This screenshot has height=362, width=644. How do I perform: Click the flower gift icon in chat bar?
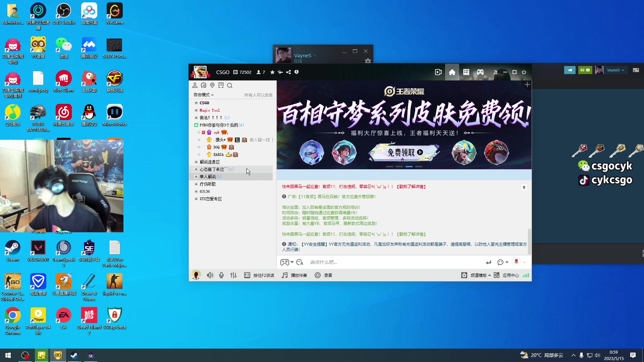[516, 261]
